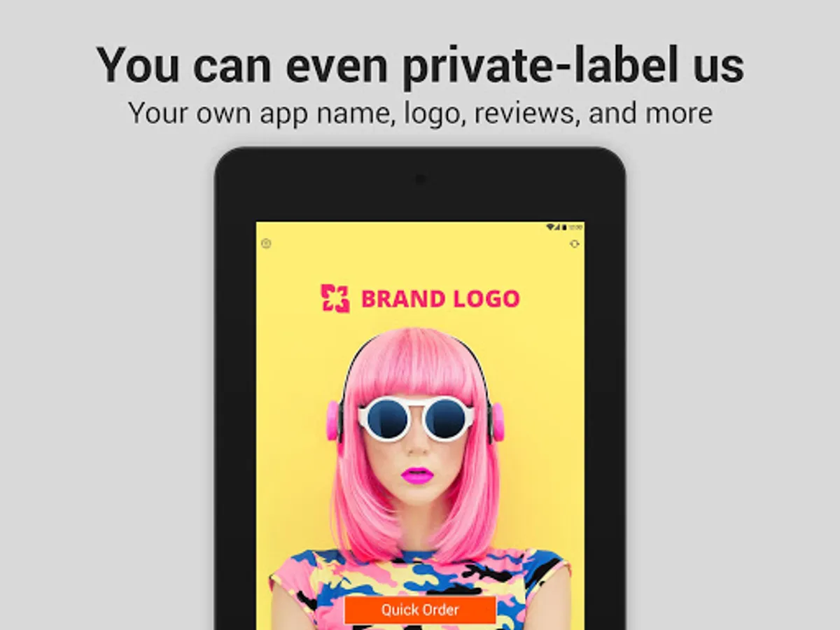Tap the pink brand logo emblem
The width and height of the screenshot is (840, 630).
(335, 298)
